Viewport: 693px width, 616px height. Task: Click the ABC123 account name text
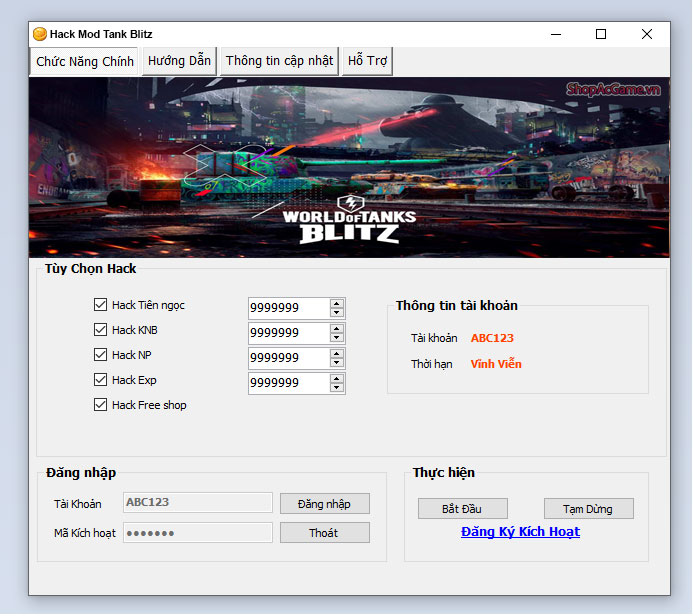click(x=492, y=338)
